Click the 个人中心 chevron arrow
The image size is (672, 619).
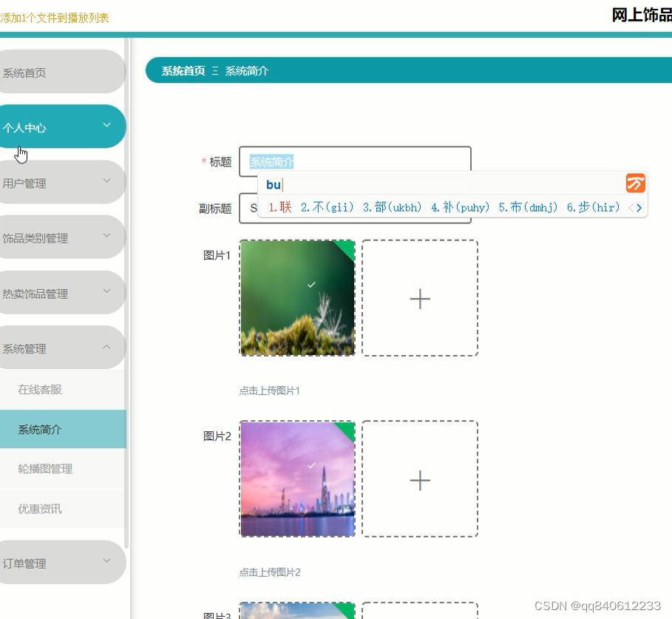tap(106, 125)
